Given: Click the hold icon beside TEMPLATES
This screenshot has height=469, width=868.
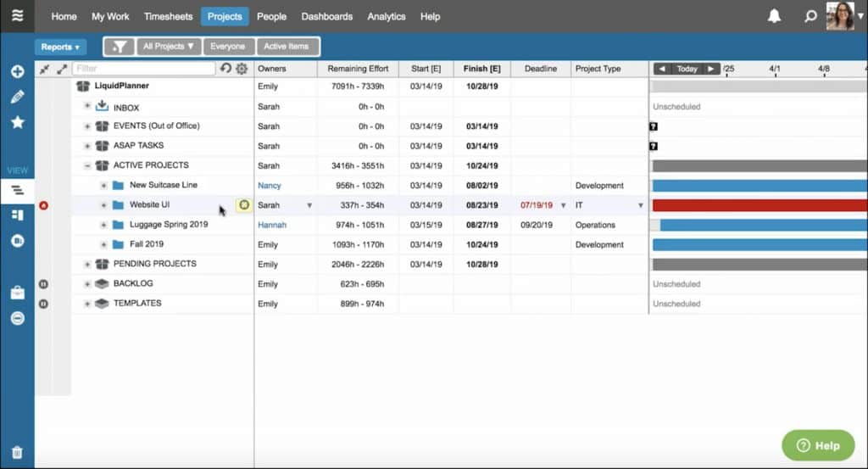Looking at the screenshot, I should (44, 304).
